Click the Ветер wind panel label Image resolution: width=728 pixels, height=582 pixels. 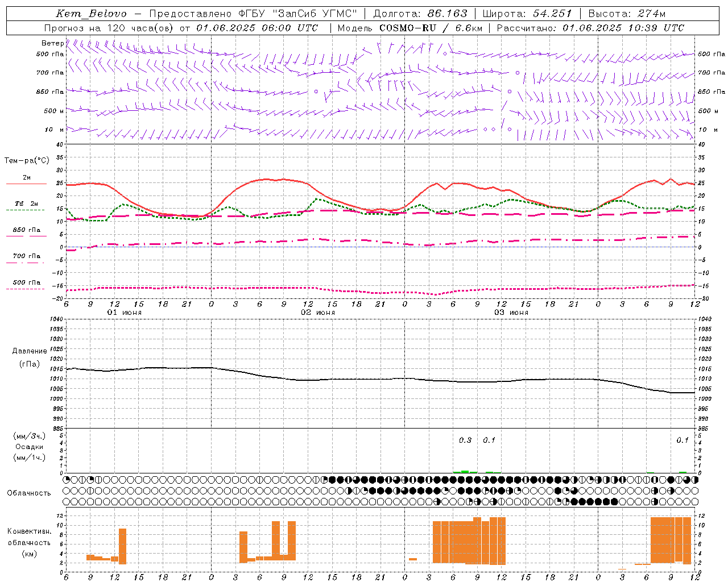[x=52, y=43]
